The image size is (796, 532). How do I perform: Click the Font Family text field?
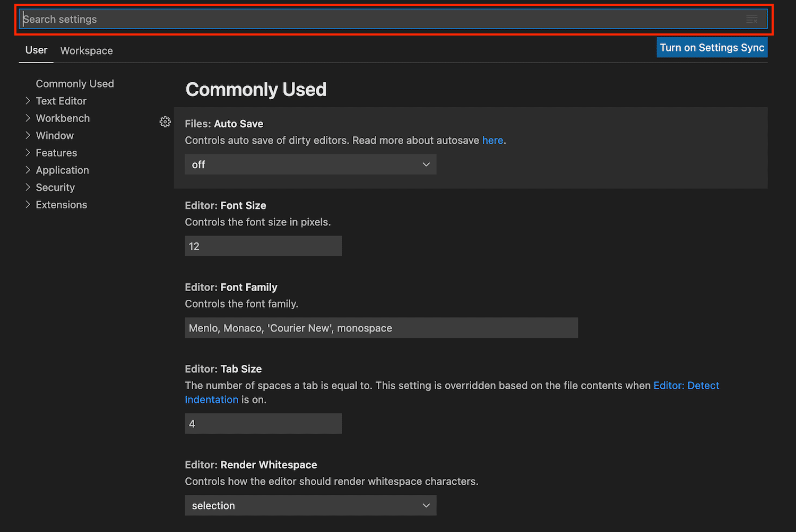click(x=381, y=328)
